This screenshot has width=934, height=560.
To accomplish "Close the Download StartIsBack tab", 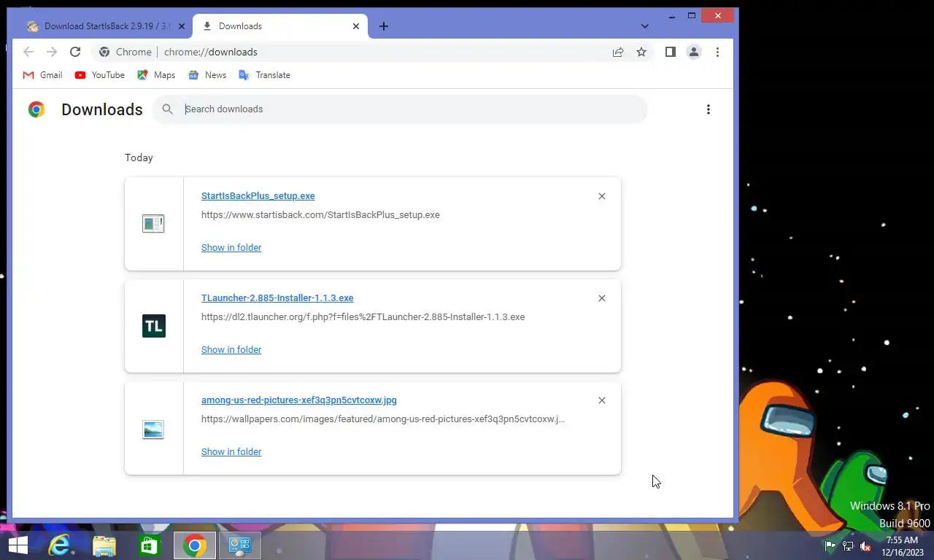I will click(x=182, y=26).
